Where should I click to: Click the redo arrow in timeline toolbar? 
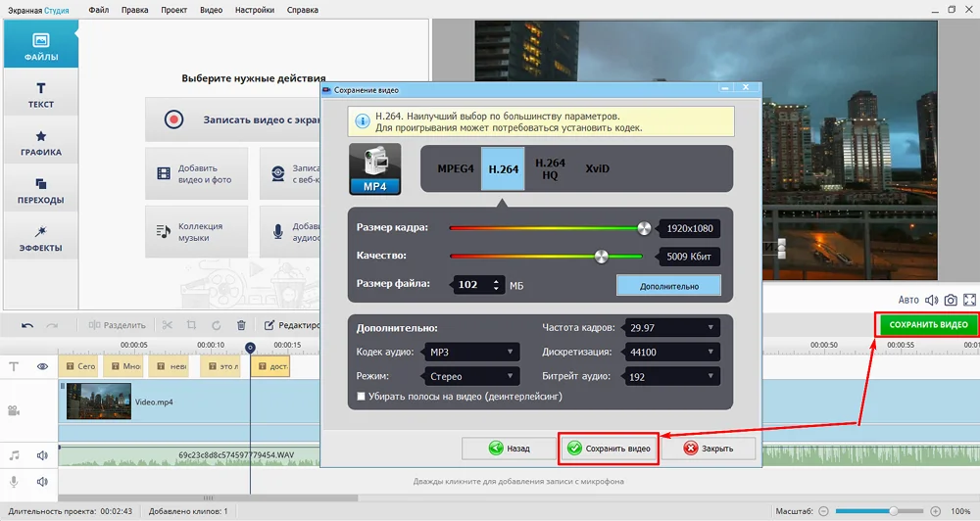coord(52,325)
